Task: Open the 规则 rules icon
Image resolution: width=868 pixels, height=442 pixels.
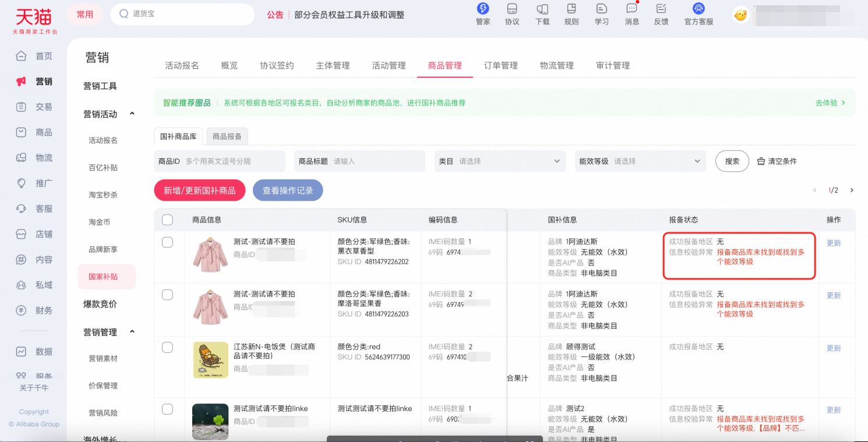Action: [571, 9]
